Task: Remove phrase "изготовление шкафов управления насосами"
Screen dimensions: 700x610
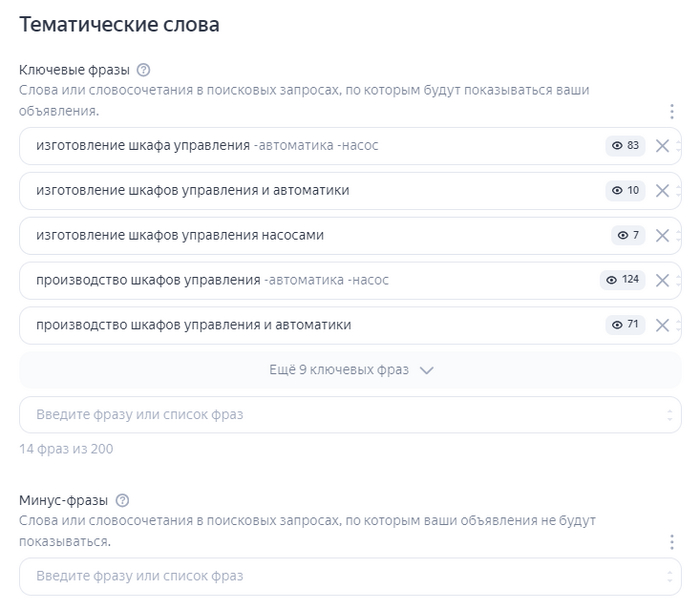Action: (x=662, y=236)
